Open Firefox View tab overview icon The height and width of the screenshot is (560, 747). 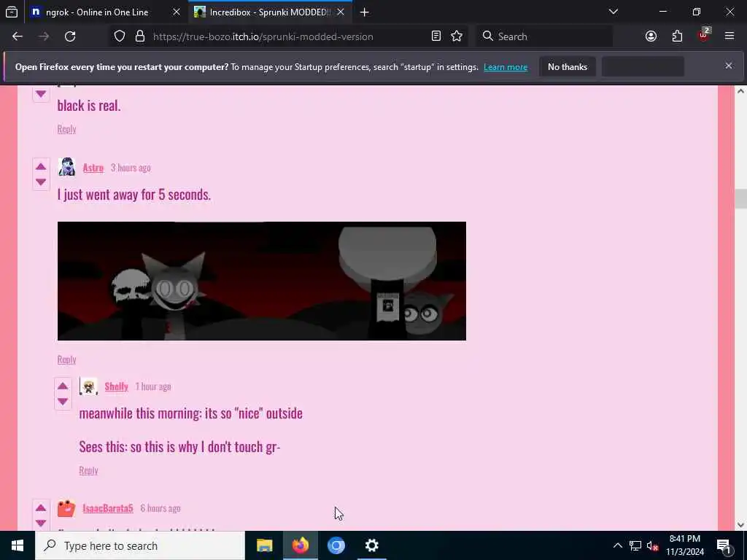pos(12,12)
